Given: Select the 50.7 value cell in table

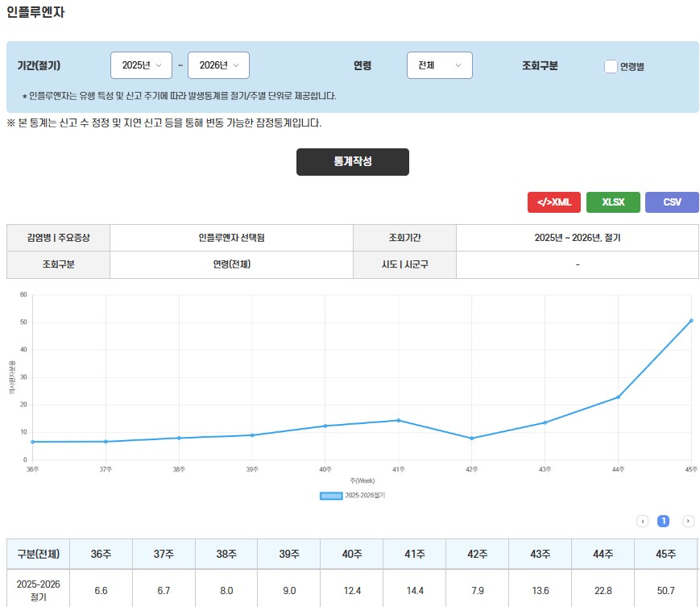Looking at the screenshot, I should (665, 590).
